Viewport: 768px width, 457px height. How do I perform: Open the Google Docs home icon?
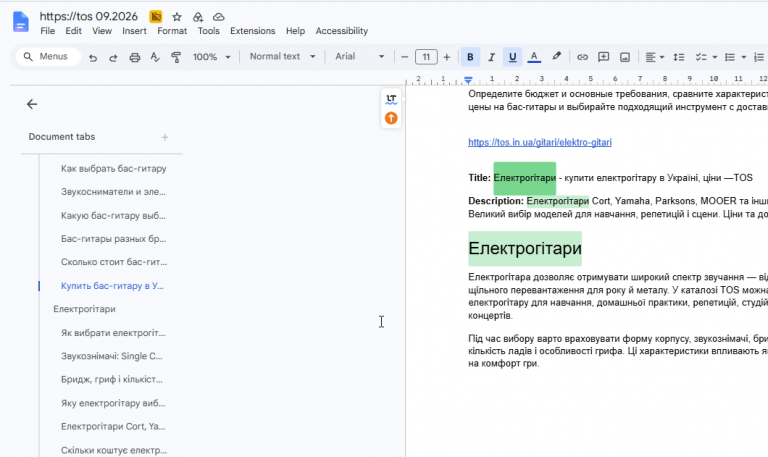21,23
